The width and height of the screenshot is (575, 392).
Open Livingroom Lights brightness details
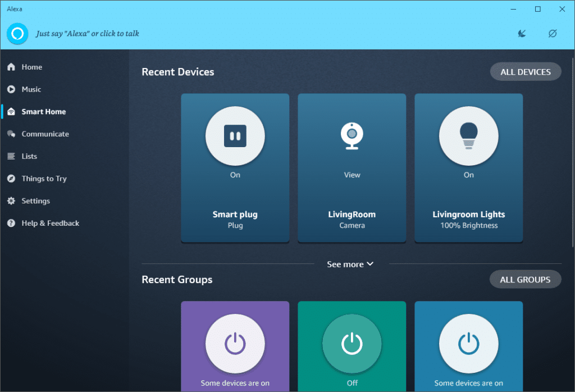(x=469, y=226)
